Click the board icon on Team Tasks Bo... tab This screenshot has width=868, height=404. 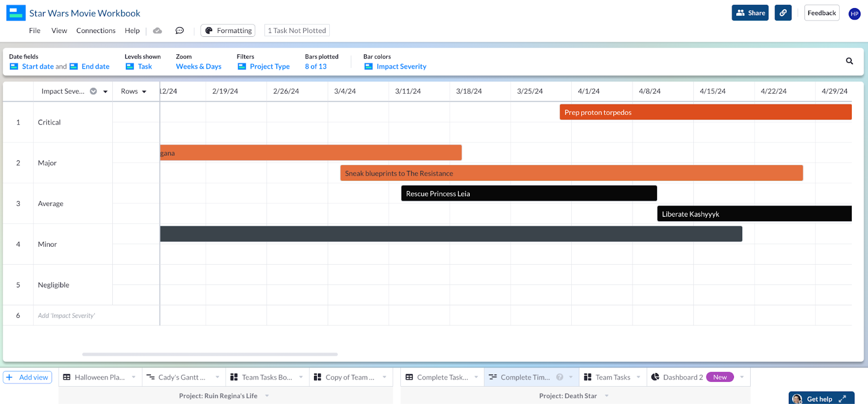coord(234,377)
